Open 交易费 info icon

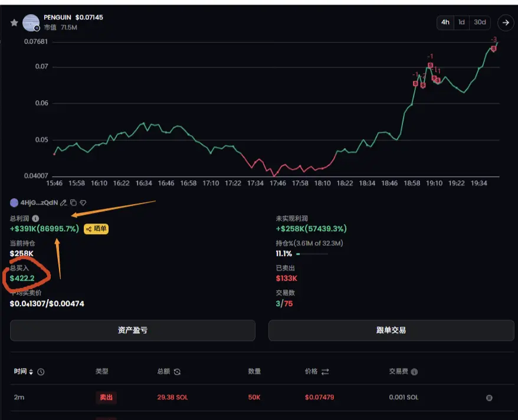coord(414,372)
